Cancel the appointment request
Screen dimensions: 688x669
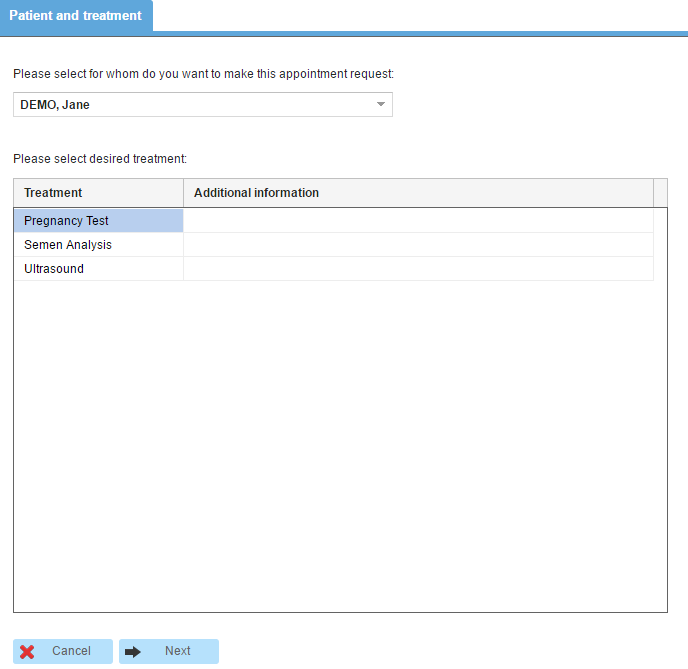coord(63,651)
